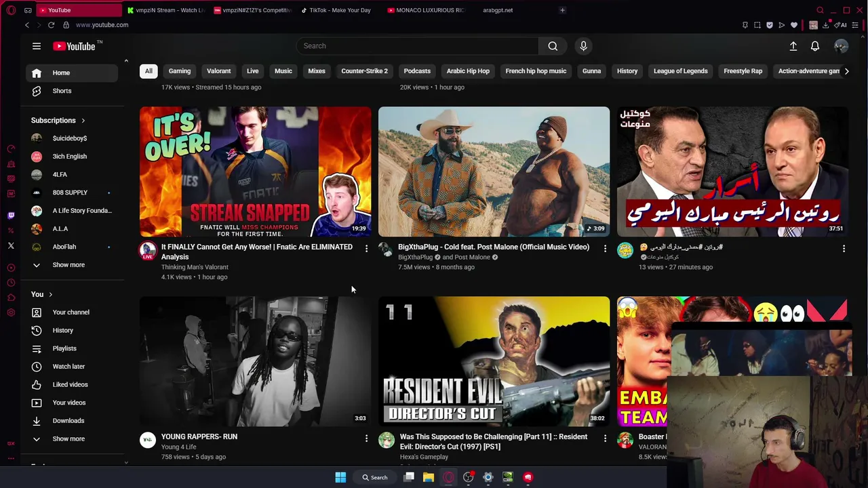Open the ad blocker shield icon
868x488 pixels.
[x=770, y=25]
